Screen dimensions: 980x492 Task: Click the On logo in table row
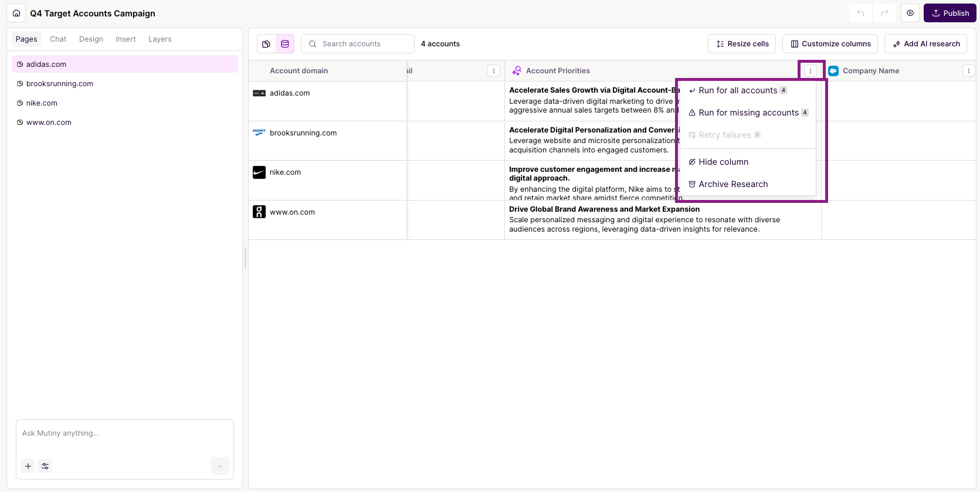(x=259, y=212)
